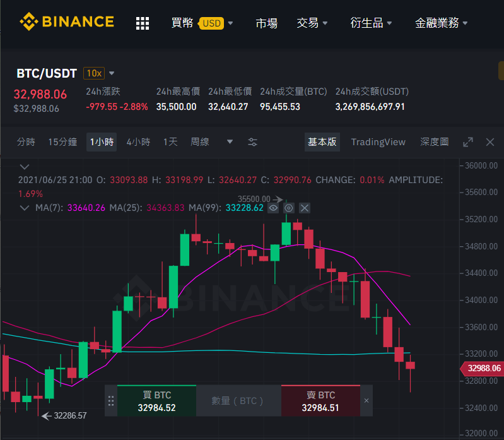504x440 pixels.
Task: Expand chart to fullscreen
Action: pos(467,142)
